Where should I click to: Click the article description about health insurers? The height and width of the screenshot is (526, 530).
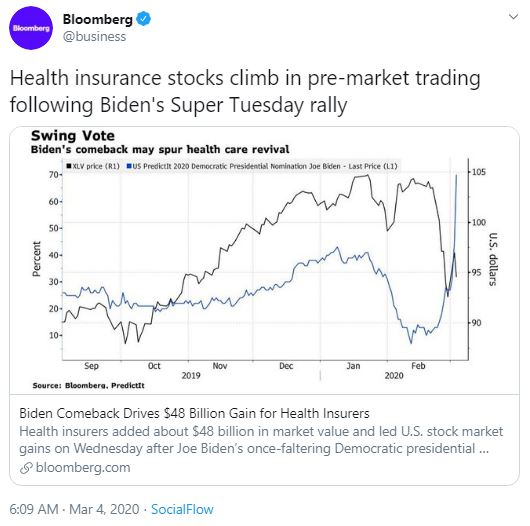261,440
